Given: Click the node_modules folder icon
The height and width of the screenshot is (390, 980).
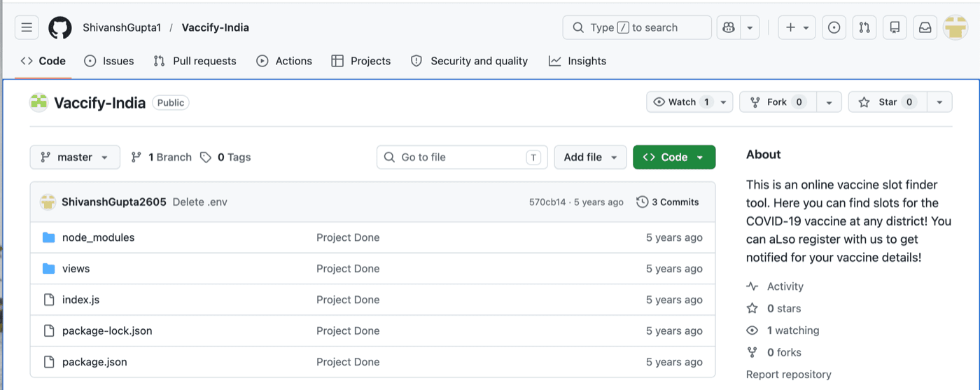Looking at the screenshot, I should pos(49,237).
